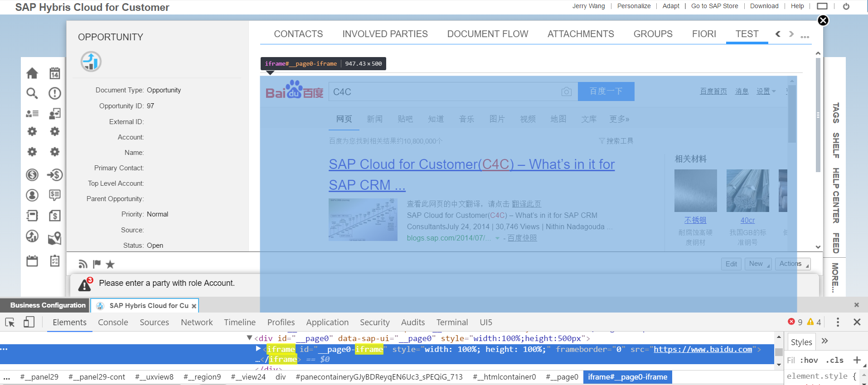
Task: Click the power logoff icon in header
Action: (846, 6)
